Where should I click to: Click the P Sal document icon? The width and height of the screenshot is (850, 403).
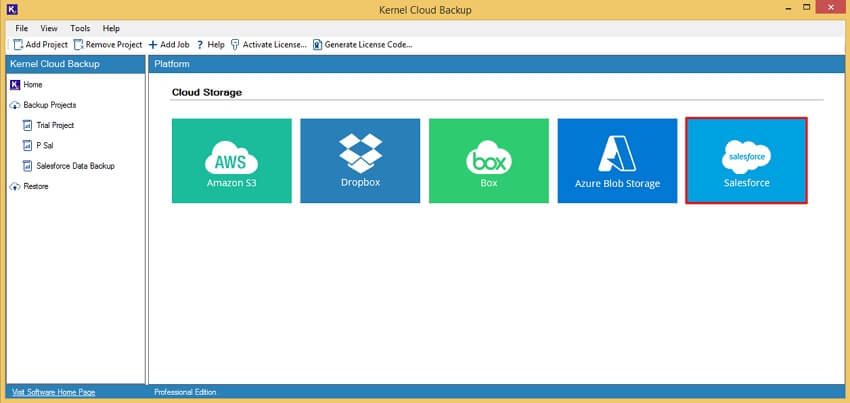point(28,145)
